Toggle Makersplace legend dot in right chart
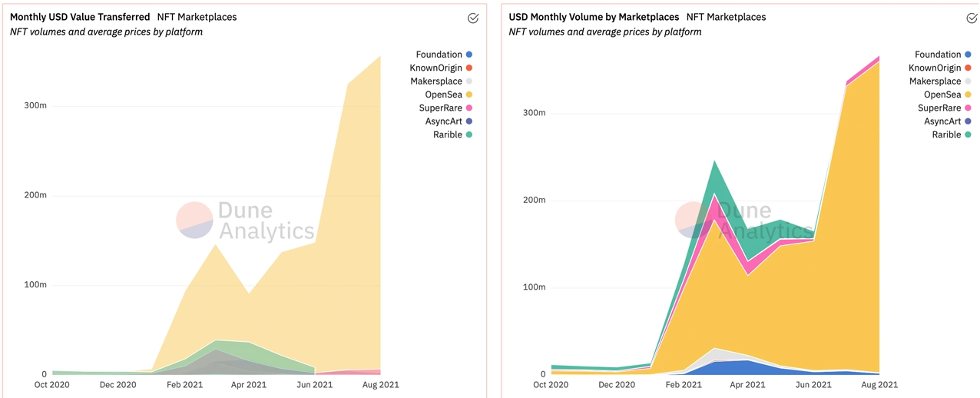980x398 pixels. 968,81
